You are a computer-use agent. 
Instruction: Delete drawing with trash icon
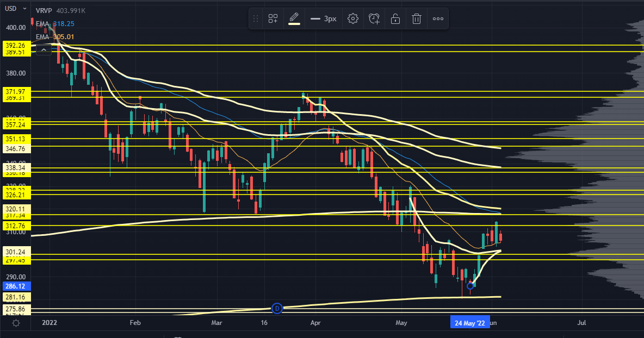tap(417, 18)
